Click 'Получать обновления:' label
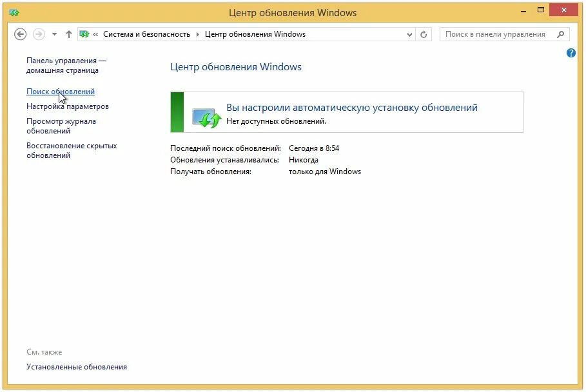Image resolution: width=586 pixels, height=392 pixels. coord(211,171)
